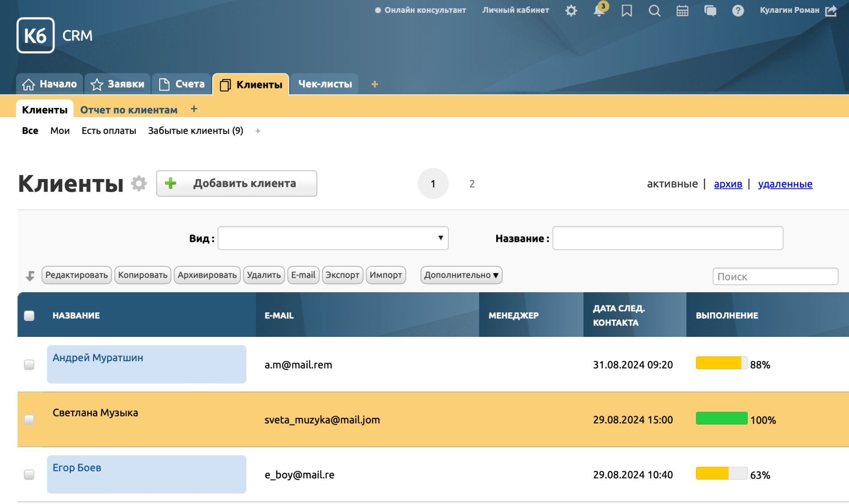Click Добавить клиента button
The image size is (849, 504).
coord(237,183)
